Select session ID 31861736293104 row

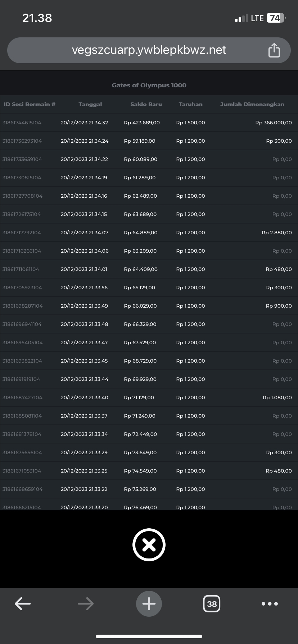22,141
